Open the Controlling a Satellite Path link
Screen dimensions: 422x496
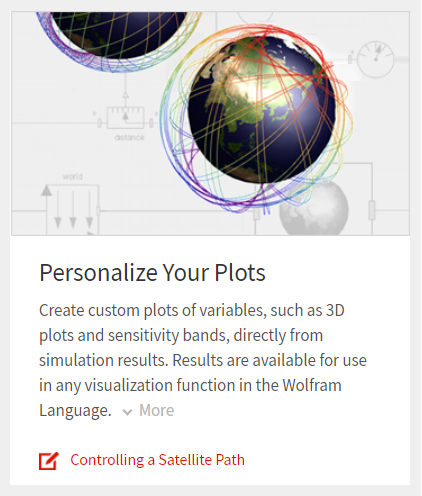click(x=157, y=460)
